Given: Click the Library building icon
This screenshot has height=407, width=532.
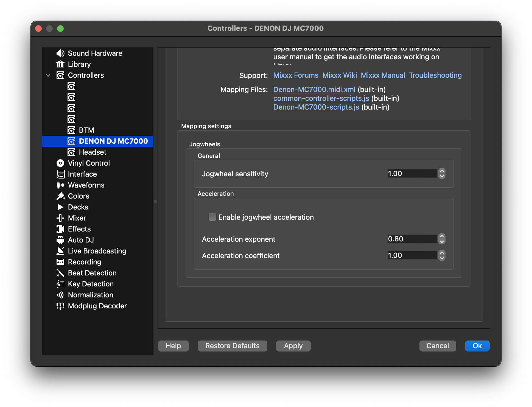Looking at the screenshot, I should click(60, 64).
